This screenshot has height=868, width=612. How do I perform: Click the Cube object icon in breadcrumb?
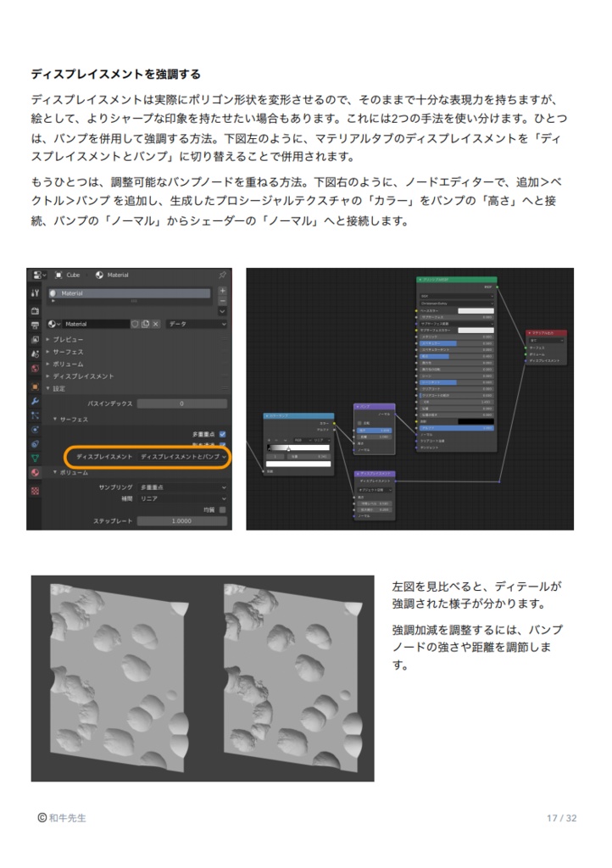pyautogui.click(x=58, y=275)
